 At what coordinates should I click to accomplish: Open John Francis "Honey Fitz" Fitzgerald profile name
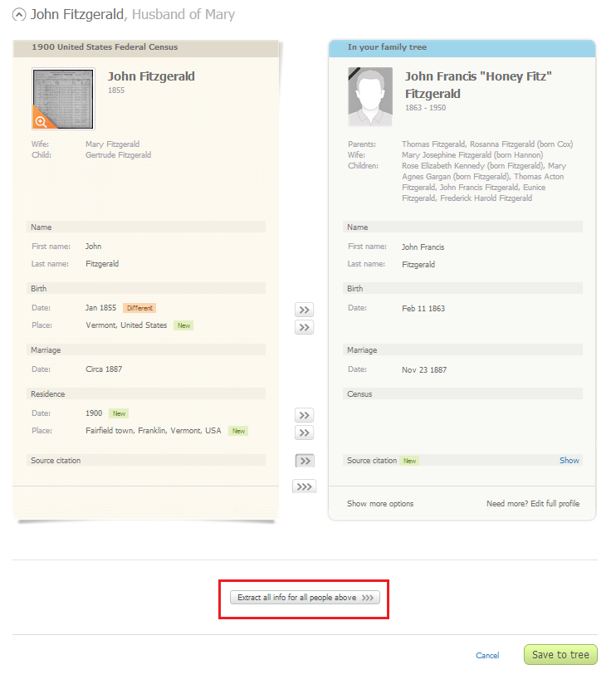coord(479,85)
